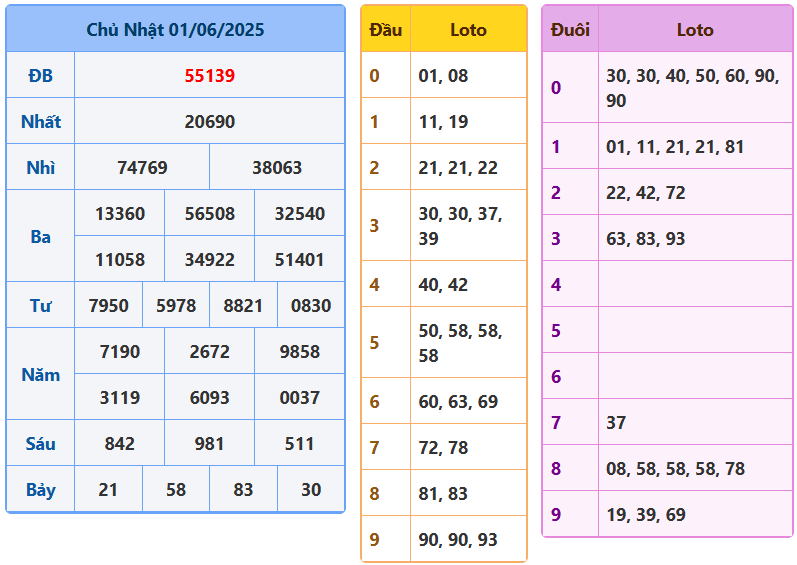Click the Chủ Nhật 01/06/2025 date header
Viewport: 797px width, 565px height.
175,29
